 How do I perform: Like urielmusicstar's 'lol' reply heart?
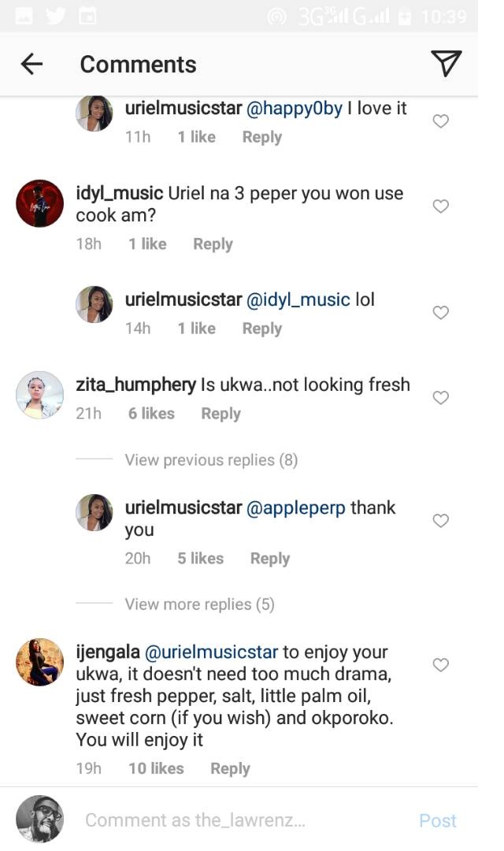click(441, 313)
